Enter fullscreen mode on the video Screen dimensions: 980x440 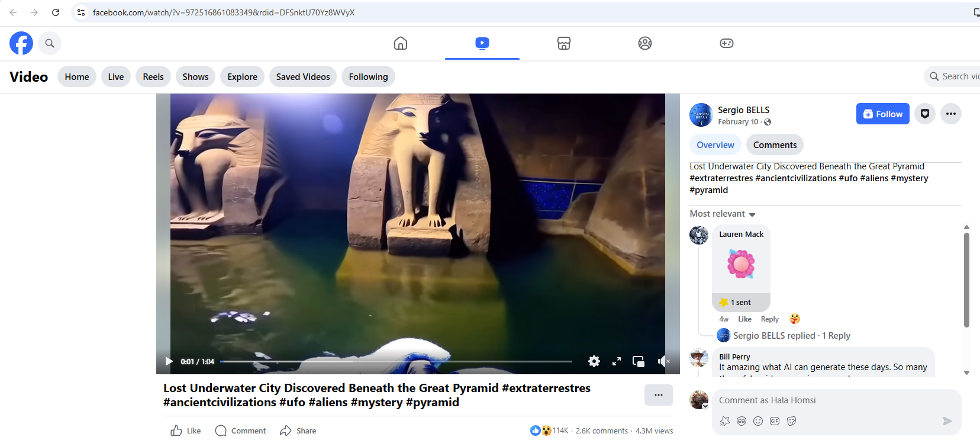[x=616, y=361]
